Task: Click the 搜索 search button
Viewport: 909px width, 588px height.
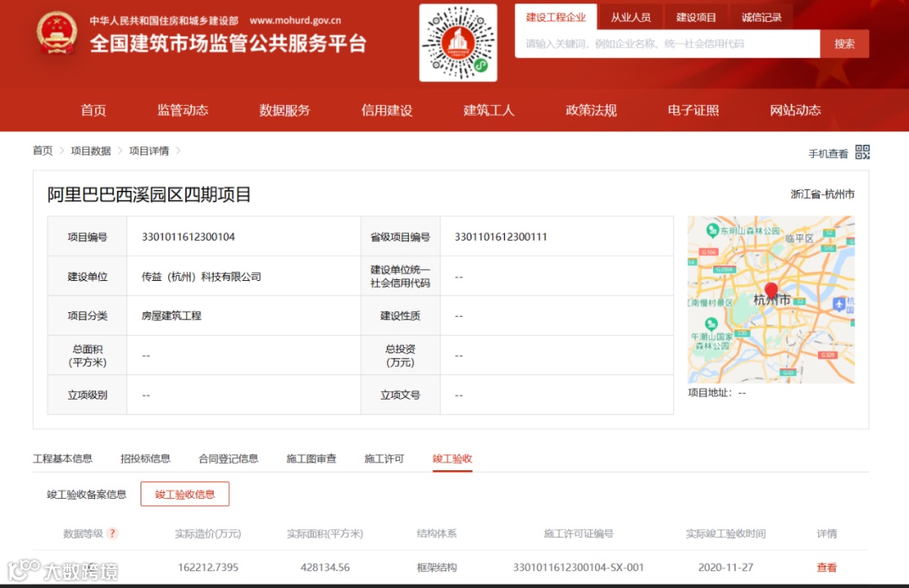Action: coord(844,44)
